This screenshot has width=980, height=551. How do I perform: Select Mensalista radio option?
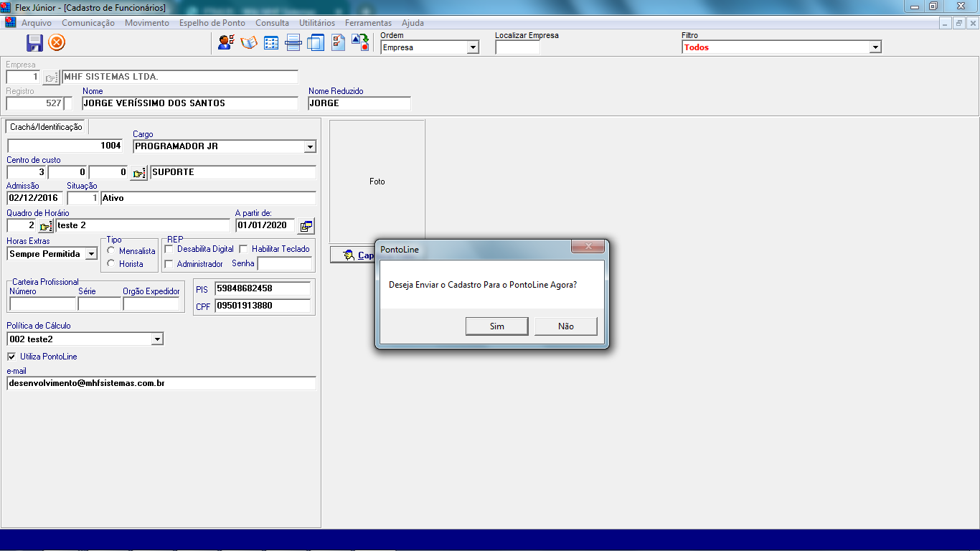[111, 250]
